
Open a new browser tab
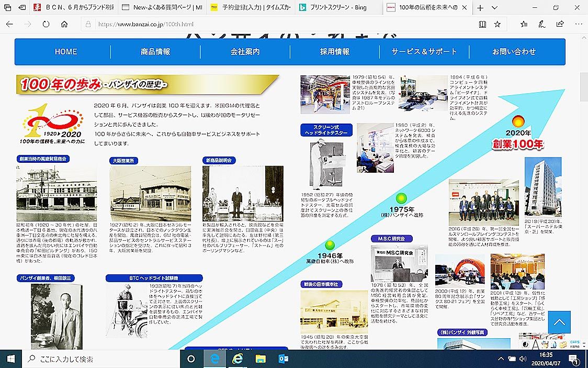coord(480,7)
